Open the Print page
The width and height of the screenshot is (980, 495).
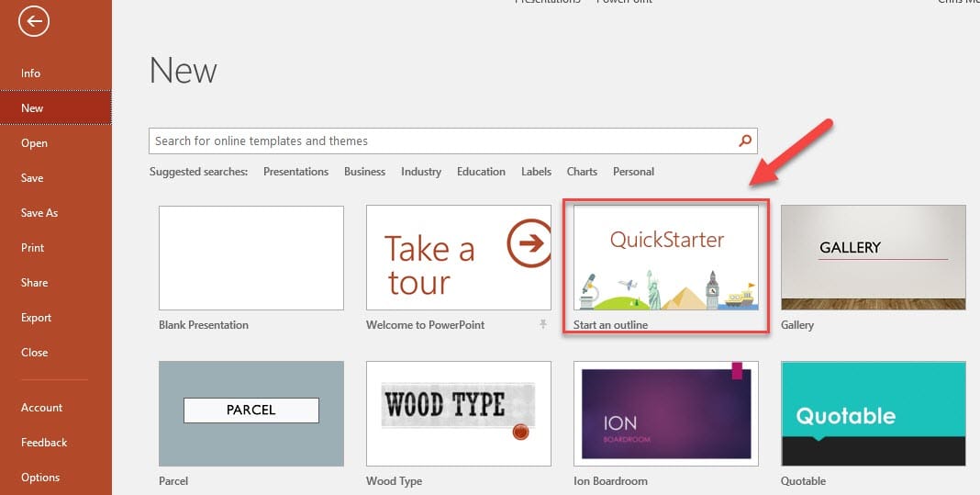(x=32, y=248)
